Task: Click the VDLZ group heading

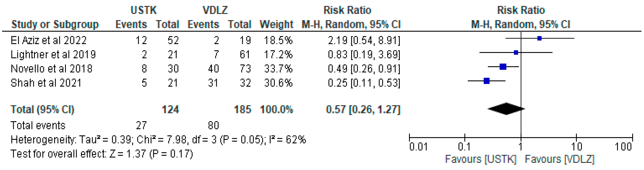Action: point(215,10)
